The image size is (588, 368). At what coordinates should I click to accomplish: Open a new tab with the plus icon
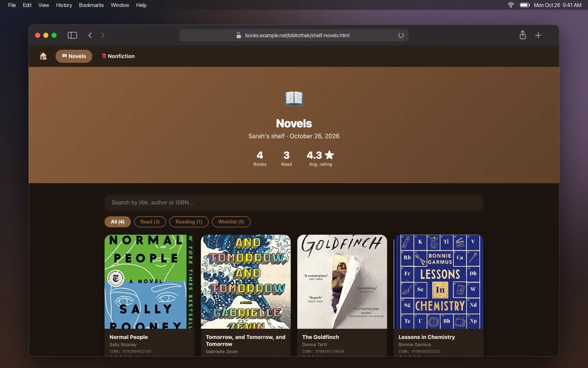pyautogui.click(x=538, y=35)
